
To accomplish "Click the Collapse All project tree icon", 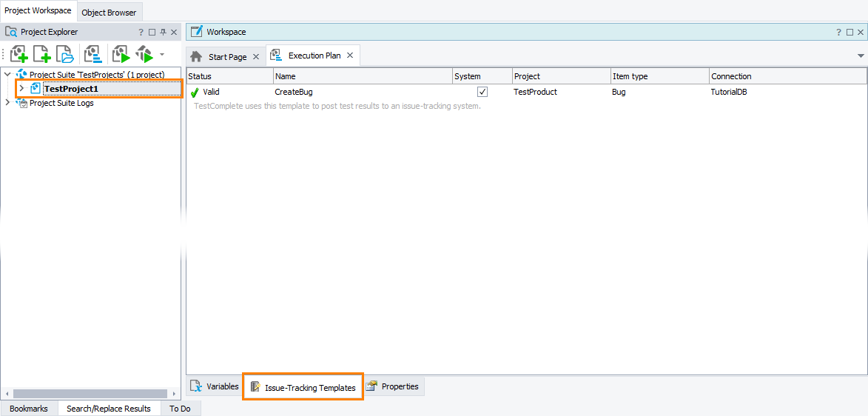I will pos(93,54).
